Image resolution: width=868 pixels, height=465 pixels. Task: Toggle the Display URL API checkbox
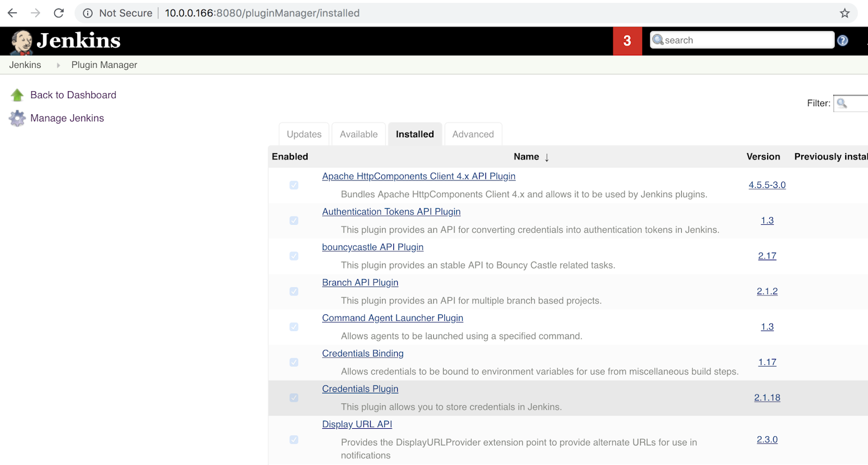[x=294, y=440]
